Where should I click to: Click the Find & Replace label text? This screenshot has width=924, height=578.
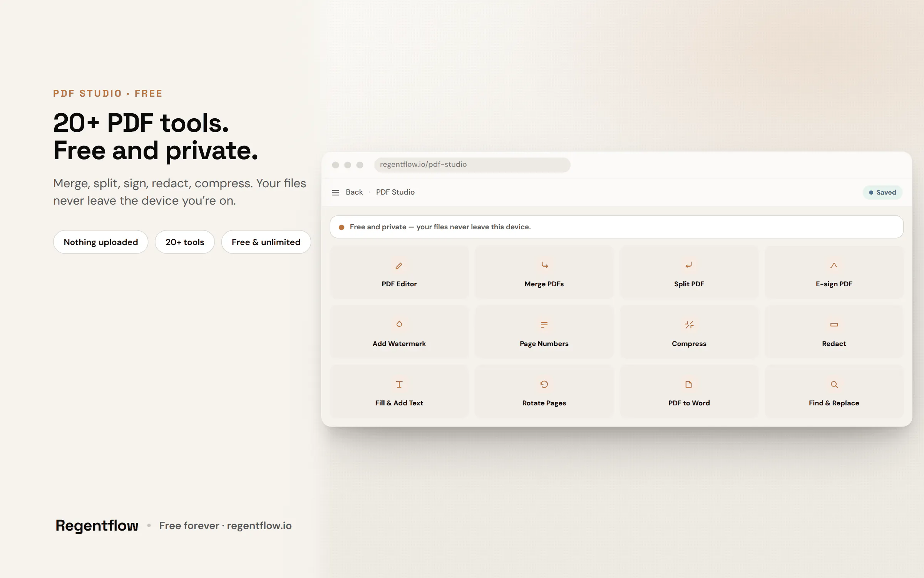point(834,403)
